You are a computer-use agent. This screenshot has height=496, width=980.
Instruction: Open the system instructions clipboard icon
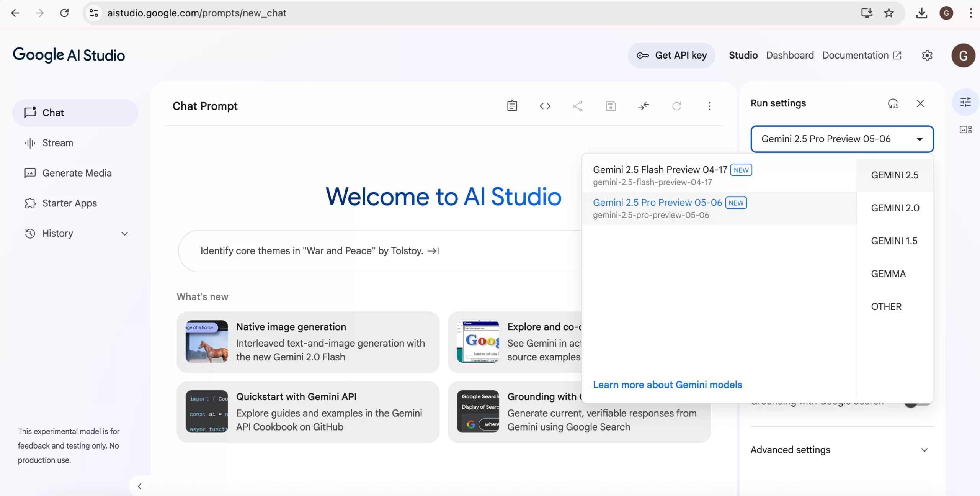512,106
